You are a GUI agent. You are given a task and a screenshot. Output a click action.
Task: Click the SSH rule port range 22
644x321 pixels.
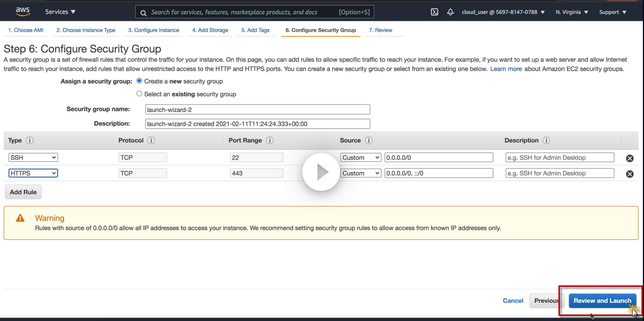[257, 157]
